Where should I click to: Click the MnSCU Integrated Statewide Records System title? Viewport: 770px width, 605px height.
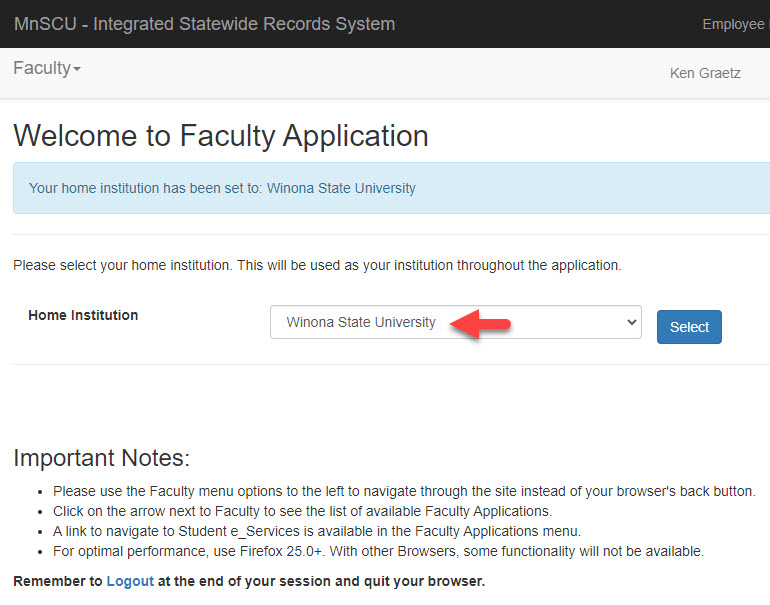(204, 24)
